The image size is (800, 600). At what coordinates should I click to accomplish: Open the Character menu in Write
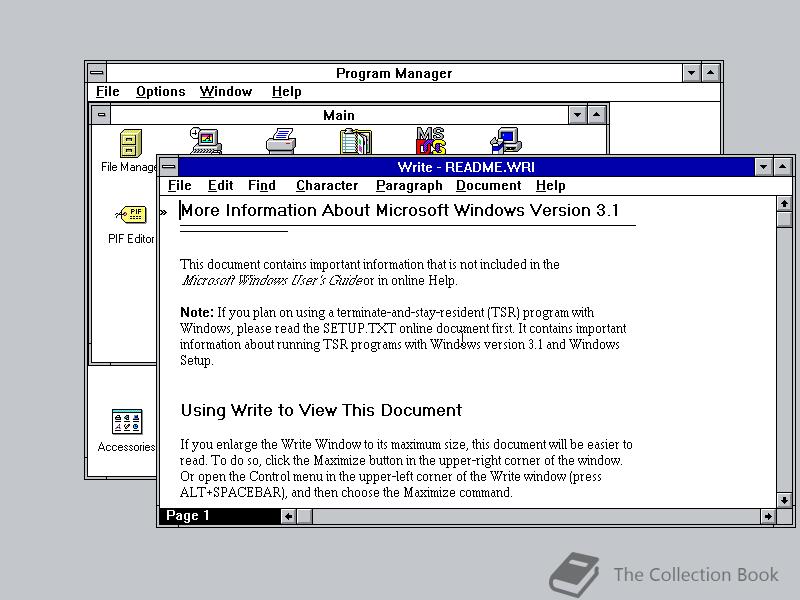(x=327, y=186)
